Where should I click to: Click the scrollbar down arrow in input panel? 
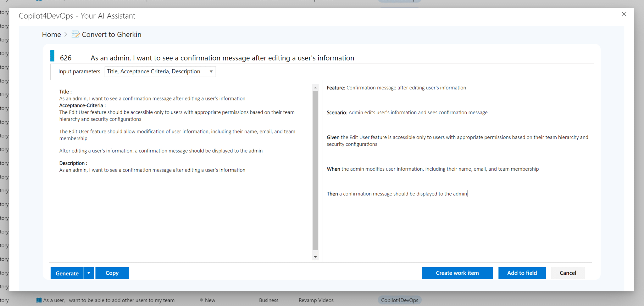pyautogui.click(x=315, y=257)
